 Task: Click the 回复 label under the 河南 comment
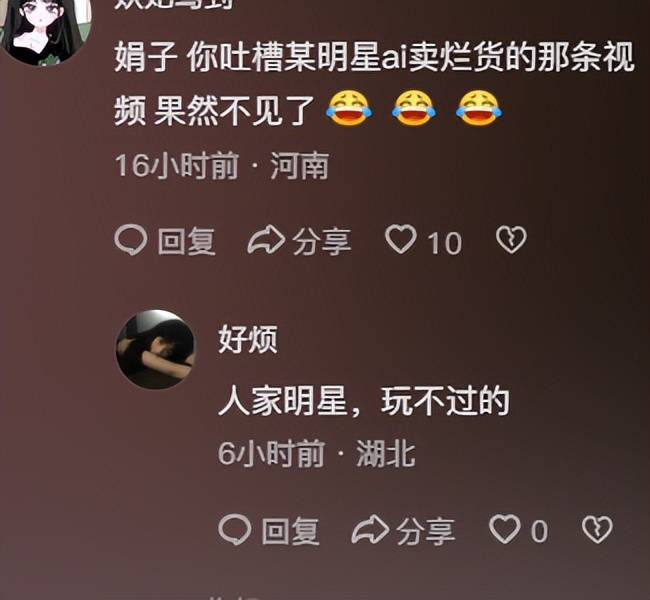[x=187, y=241]
